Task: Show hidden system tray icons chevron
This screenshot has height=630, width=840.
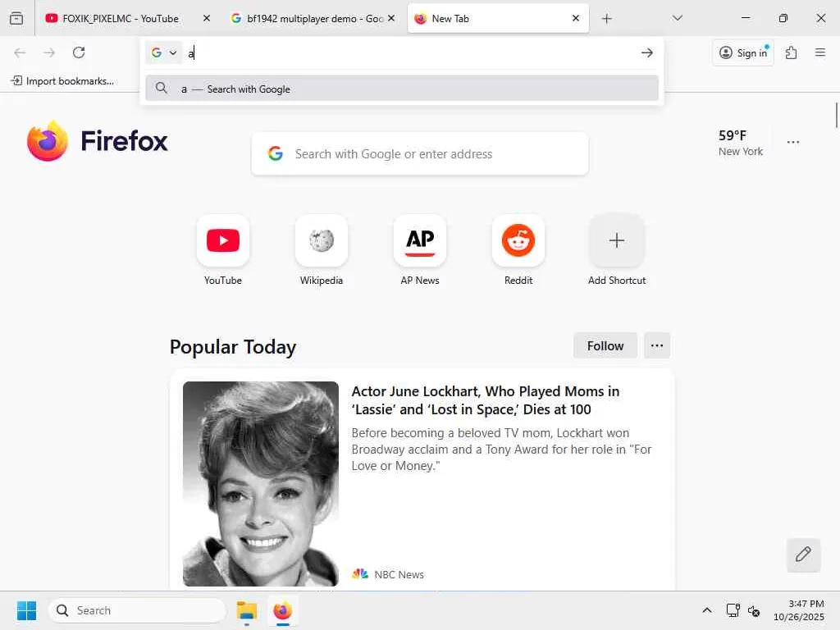Action: point(707,610)
